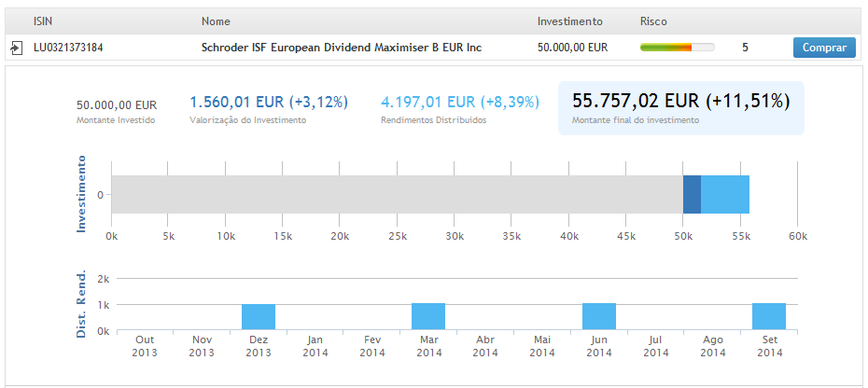Screen dimensions: 868x388
Task: Sort by the Nome column header
Action: click(x=216, y=21)
